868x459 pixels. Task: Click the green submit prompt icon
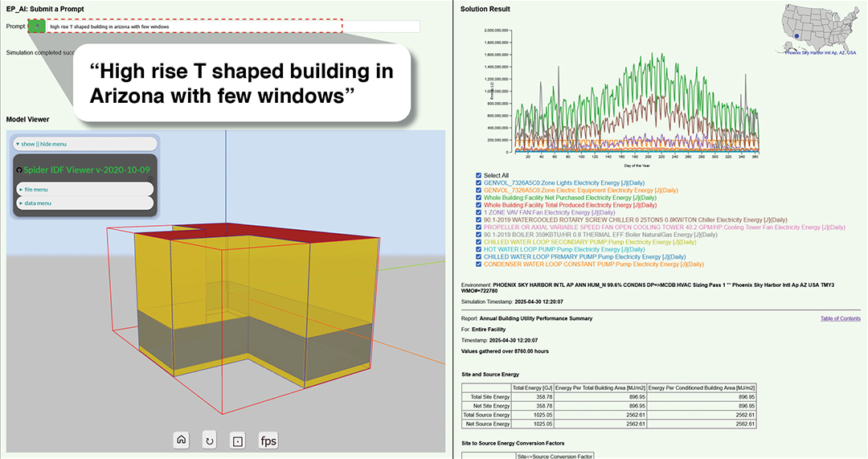[36, 27]
